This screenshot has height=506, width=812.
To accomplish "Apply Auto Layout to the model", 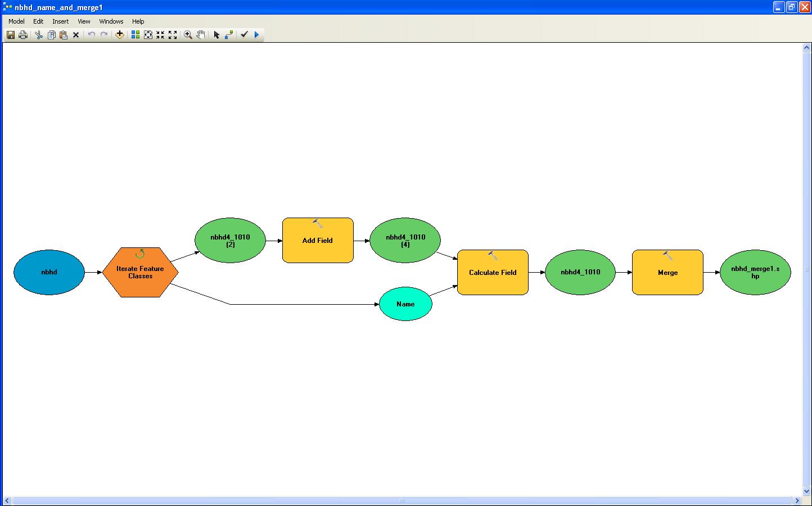I will click(136, 35).
